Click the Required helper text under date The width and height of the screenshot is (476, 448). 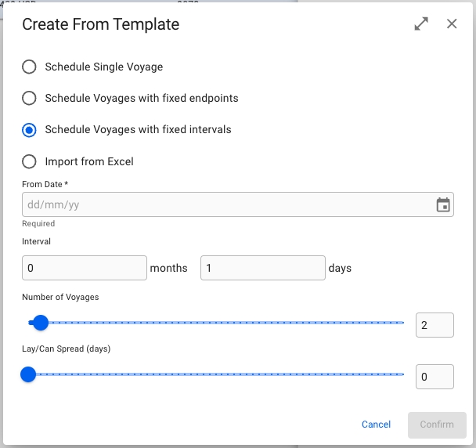(x=38, y=224)
